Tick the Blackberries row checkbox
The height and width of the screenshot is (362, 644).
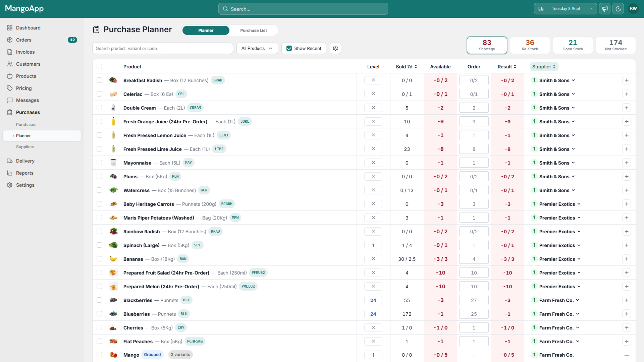[99, 300]
